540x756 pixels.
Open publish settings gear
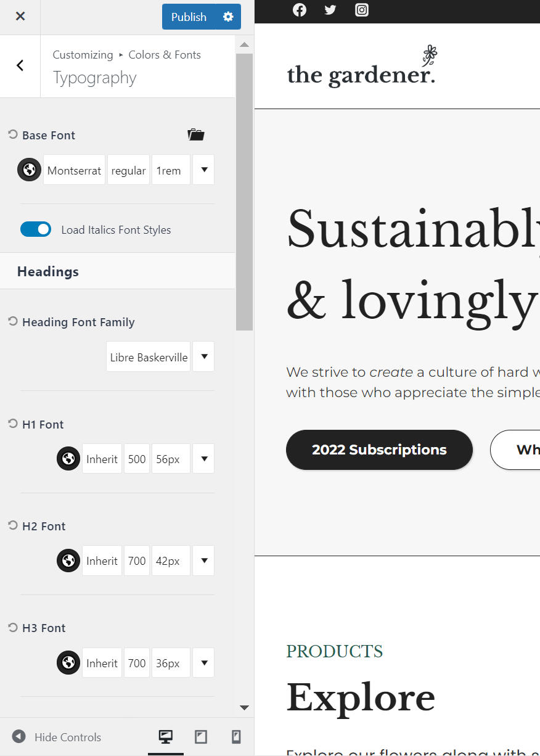coord(228,17)
